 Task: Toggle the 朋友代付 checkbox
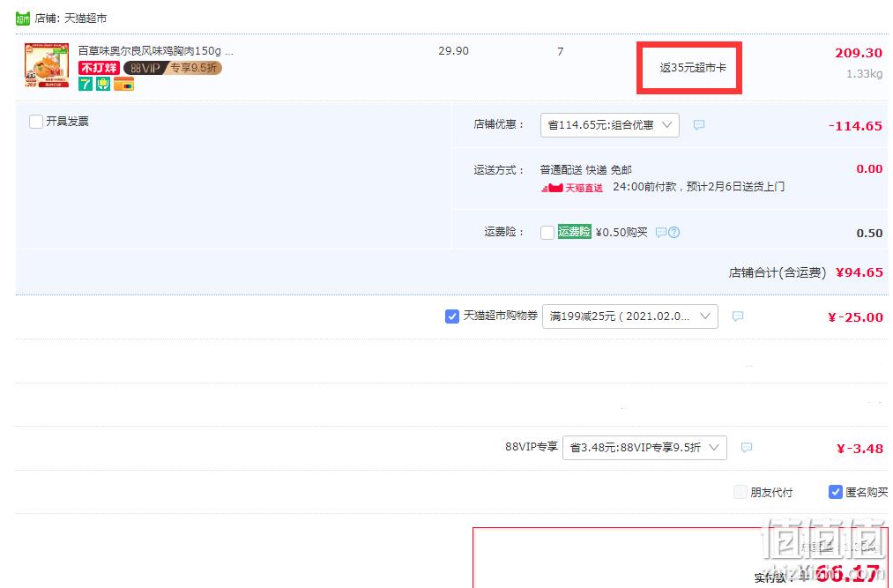pyautogui.click(x=740, y=492)
